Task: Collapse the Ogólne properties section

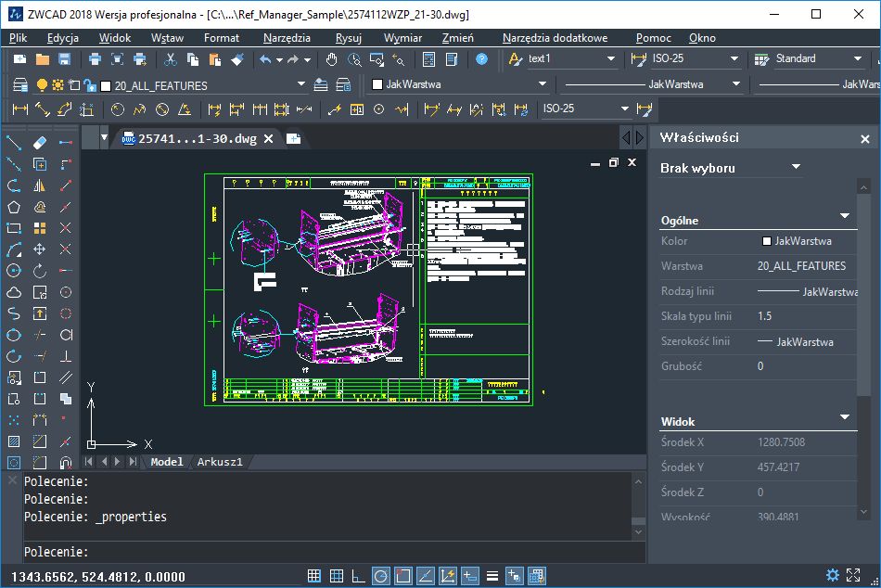Action: 845,216
